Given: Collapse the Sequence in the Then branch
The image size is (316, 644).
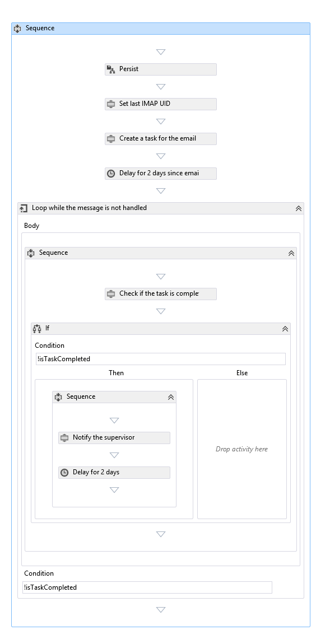Looking at the screenshot, I should [171, 396].
